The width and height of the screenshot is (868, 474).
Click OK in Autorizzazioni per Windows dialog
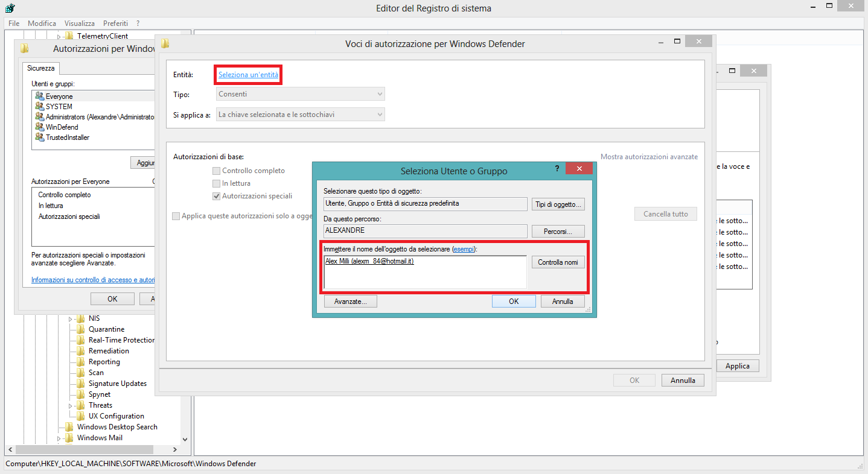[112, 299]
